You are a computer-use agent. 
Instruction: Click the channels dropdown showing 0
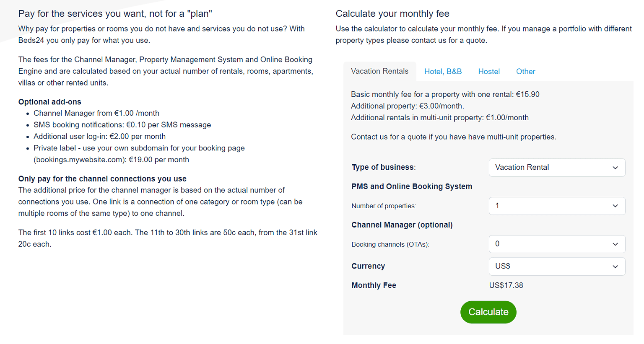(545, 244)
